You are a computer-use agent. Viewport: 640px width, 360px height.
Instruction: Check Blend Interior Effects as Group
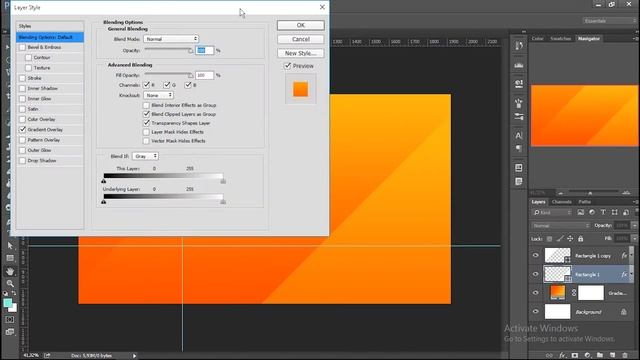point(146,105)
